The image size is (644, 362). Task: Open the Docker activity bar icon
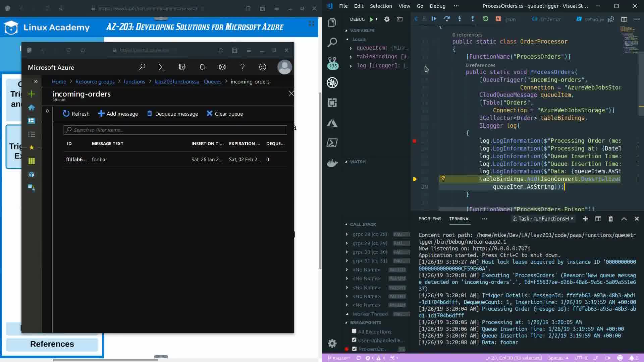[332, 163]
